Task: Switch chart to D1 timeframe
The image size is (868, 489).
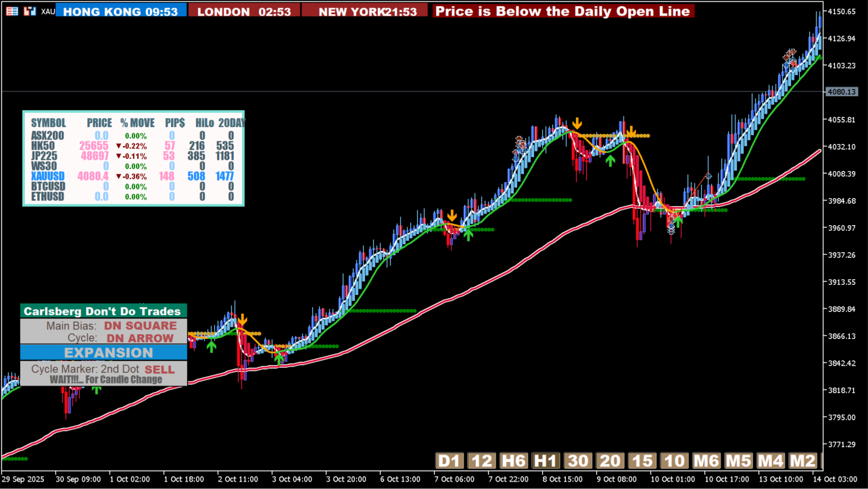Action: click(449, 461)
